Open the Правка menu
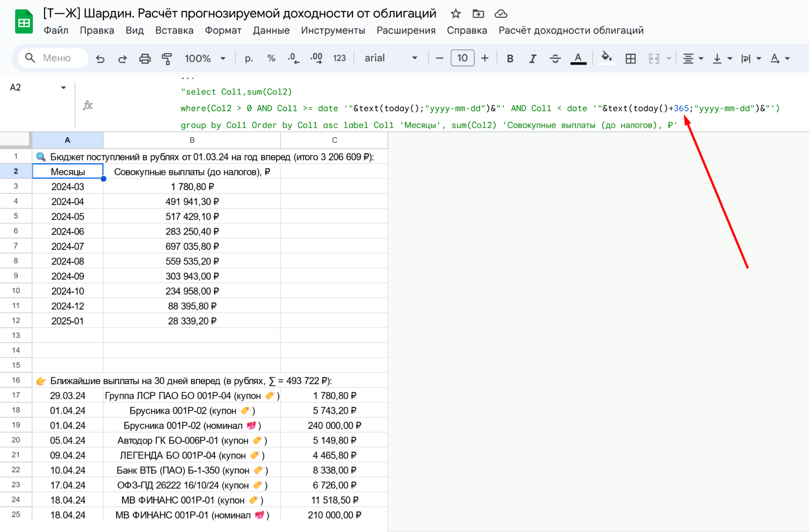The height and width of the screenshot is (532, 809). [97, 30]
